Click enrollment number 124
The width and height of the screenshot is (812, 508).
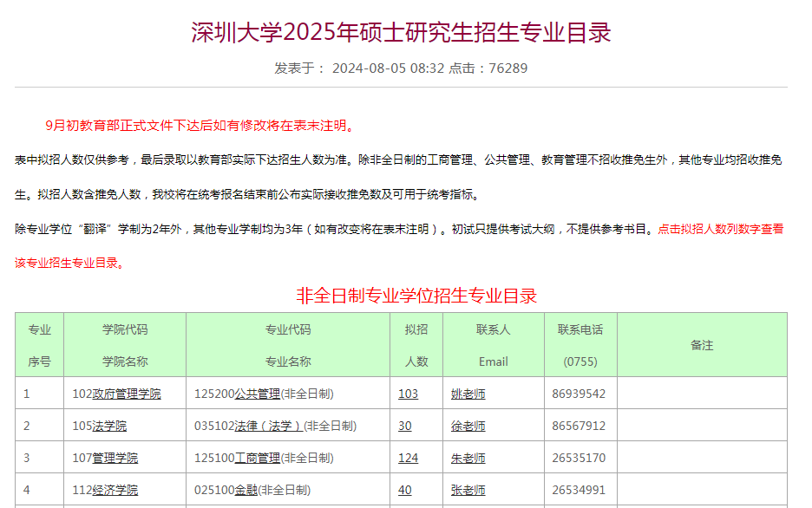[x=408, y=458]
